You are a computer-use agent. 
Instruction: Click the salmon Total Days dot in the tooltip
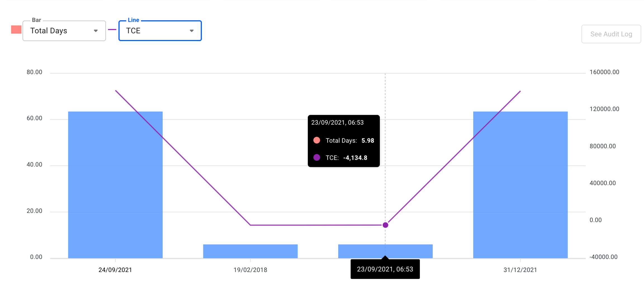[x=316, y=140]
